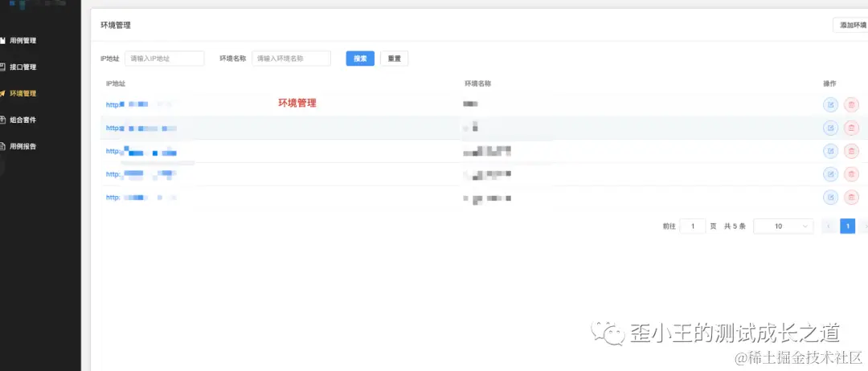Image resolution: width=868 pixels, height=371 pixels.
Task: Click the 添加环境 button
Action: coord(851,25)
